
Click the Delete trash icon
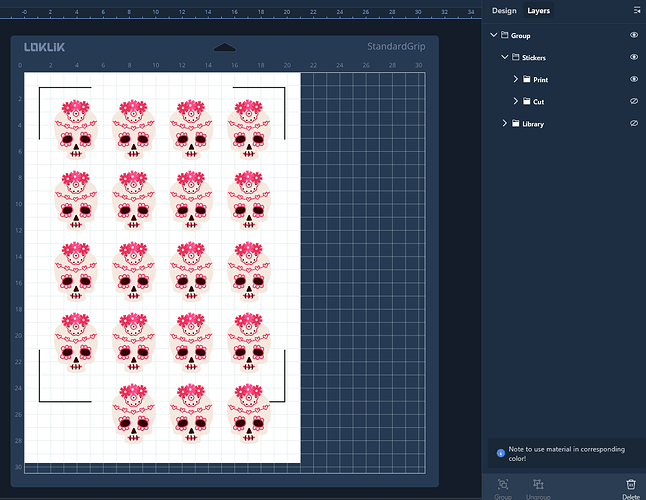coord(630,484)
